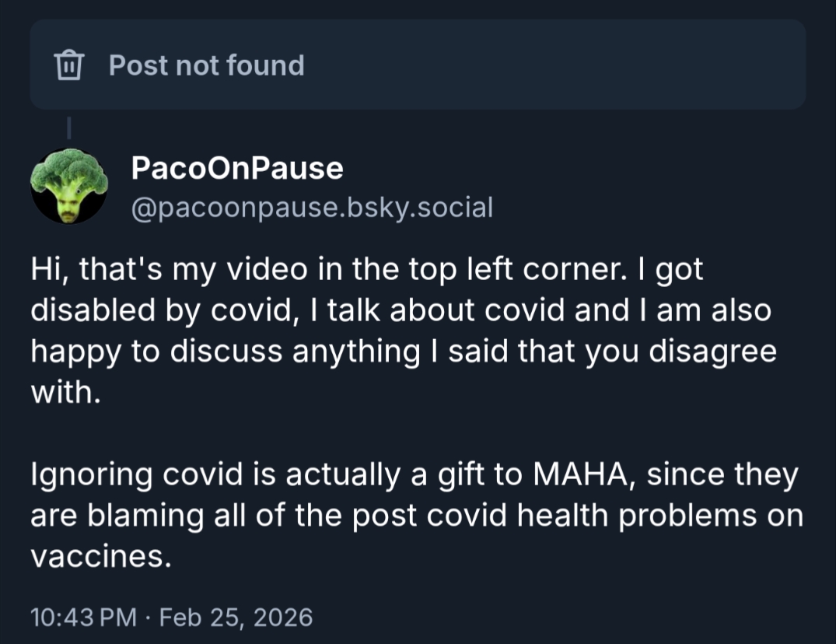Image resolution: width=836 pixels, height=644 pixels.
Task: Click the line starting "happy to discuss"
Action: coord(403,351)
